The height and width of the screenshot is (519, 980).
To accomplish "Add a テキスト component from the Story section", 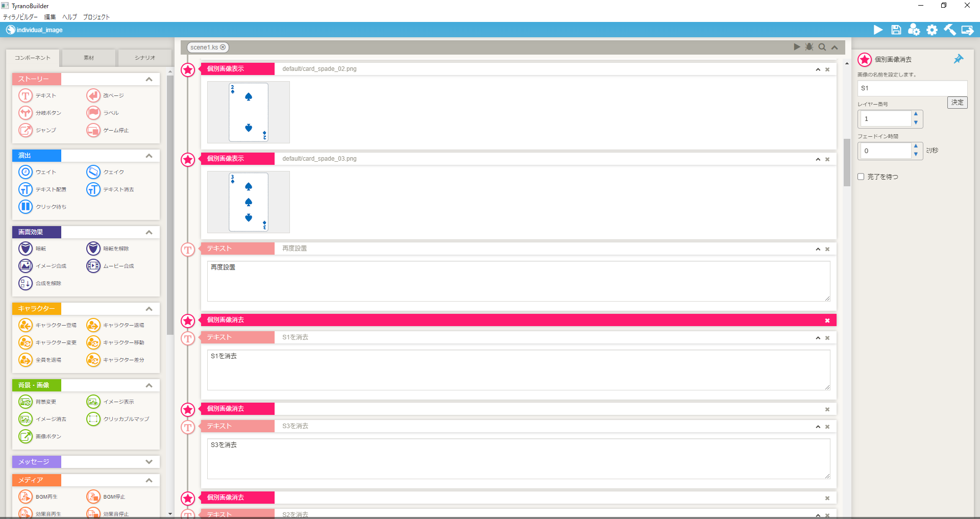I will click(x=37, y=95).
